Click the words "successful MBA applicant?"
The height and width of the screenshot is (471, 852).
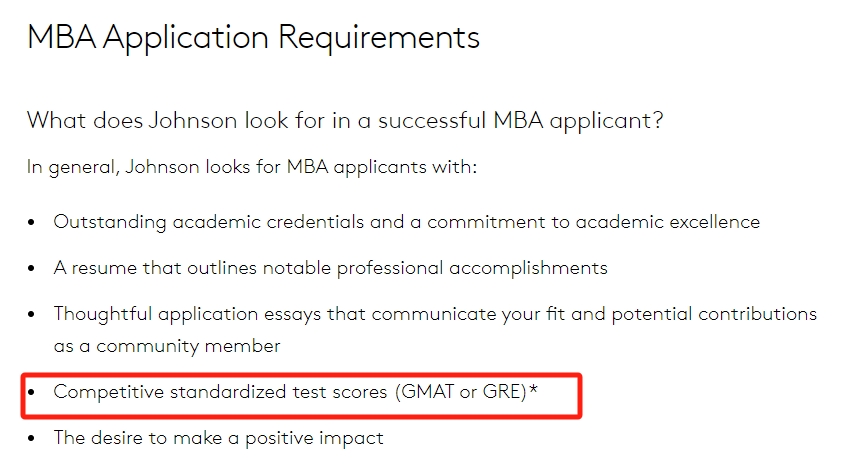521,121
